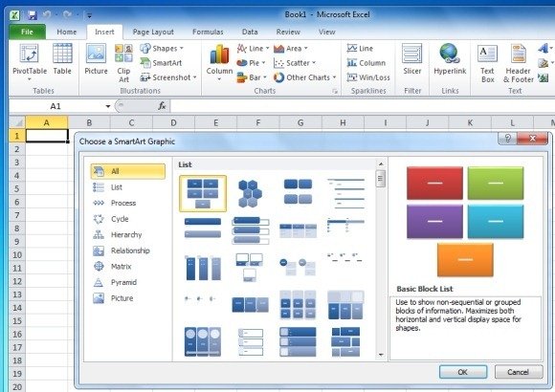Open the Shapes dropdown

[x=162, y=48]
